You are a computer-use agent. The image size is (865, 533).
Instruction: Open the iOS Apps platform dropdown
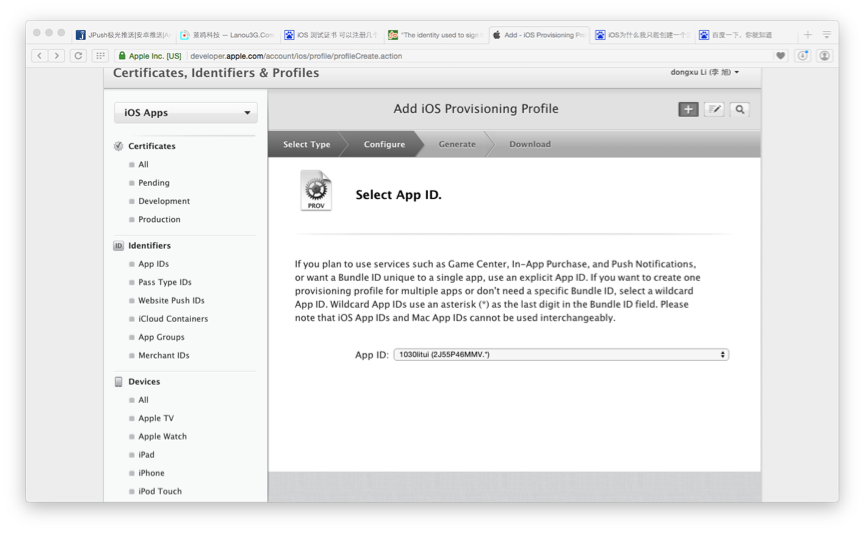[185, 113]
